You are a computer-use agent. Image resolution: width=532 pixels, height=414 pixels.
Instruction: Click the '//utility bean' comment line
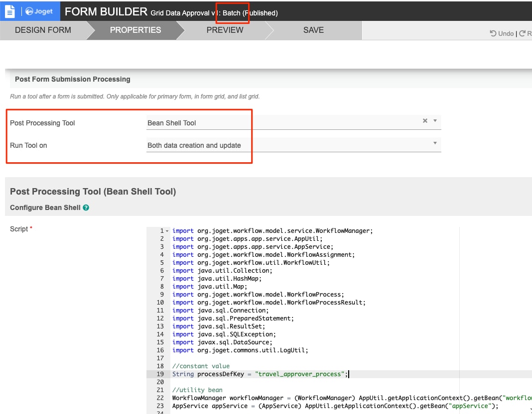[x=197, y=390]
